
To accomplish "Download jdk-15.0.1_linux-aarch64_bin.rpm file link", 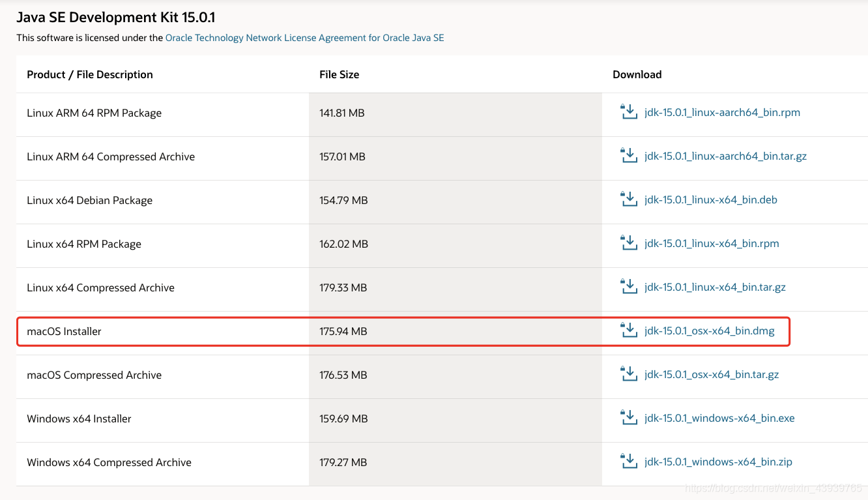I will 722,113.
